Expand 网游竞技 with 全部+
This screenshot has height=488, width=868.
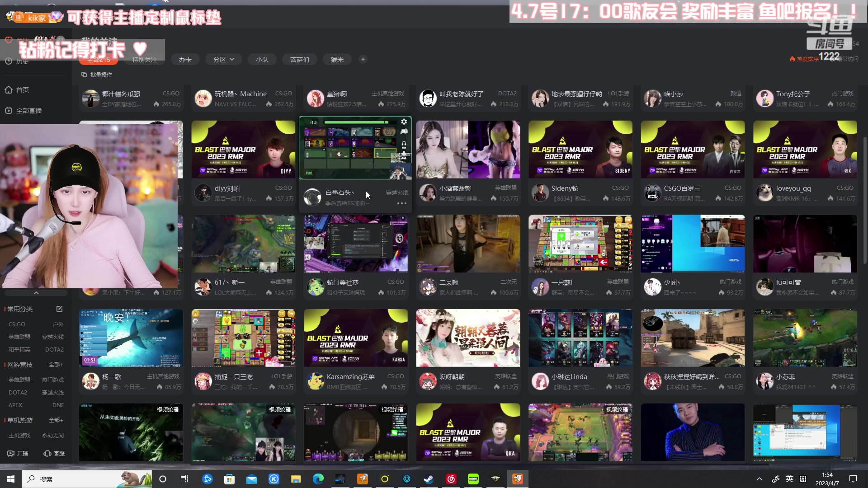pos(56,365)
